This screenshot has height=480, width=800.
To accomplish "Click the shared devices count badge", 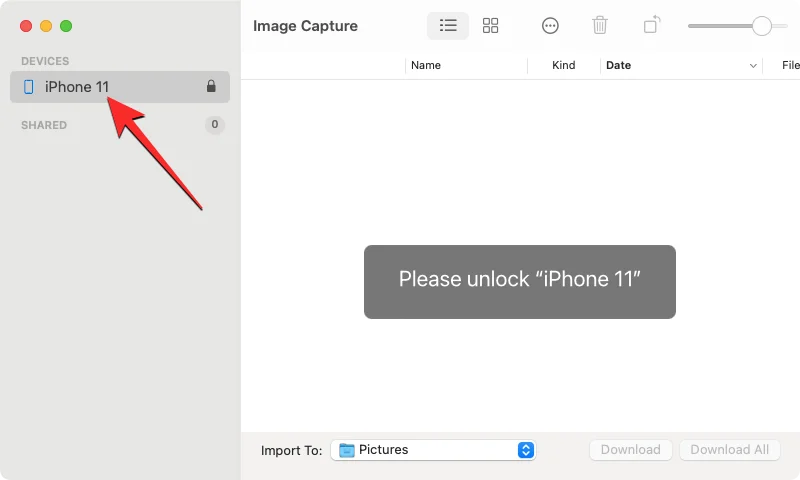I will [x=215, y=124].
